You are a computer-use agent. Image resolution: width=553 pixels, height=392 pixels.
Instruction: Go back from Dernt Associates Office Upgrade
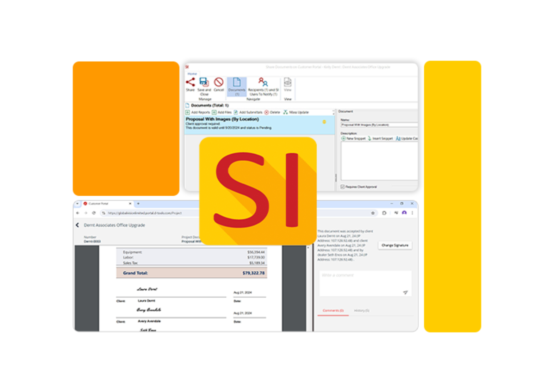coord(78,225)
